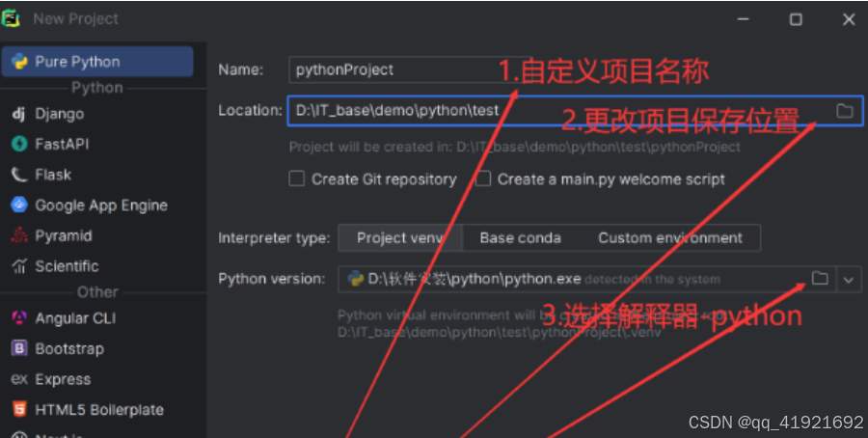Select Pure Python project type
The height and width of the screenshot is (438, 868).
pyautogui.click(x=97, y=62)
